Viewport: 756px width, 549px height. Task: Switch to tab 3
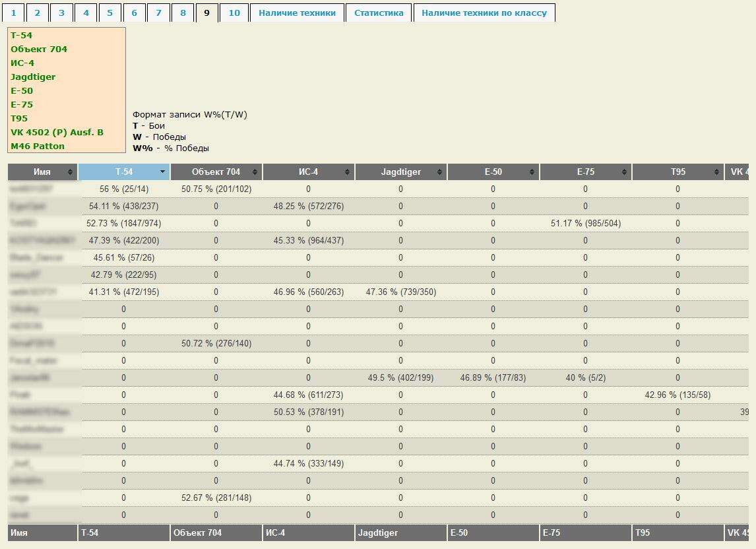click(x=61, y=13)
